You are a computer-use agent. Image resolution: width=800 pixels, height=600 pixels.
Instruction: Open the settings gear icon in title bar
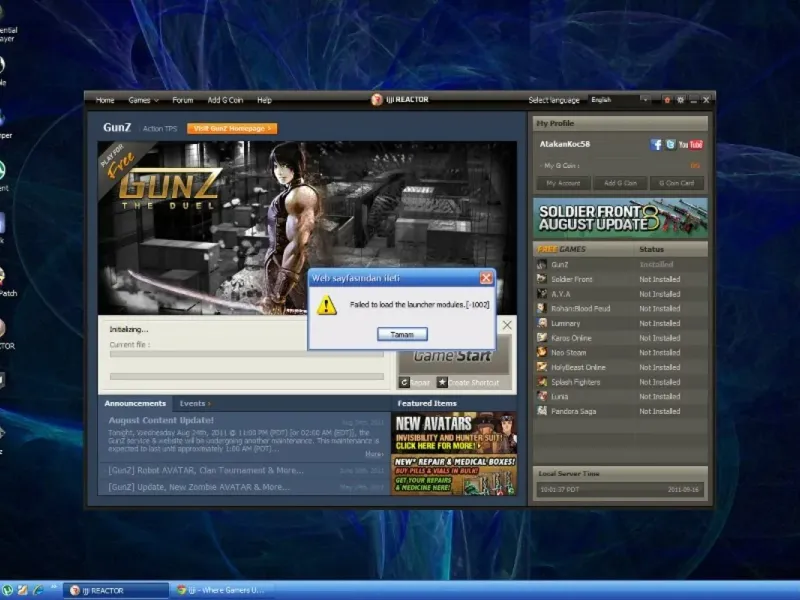click(680, 100)
